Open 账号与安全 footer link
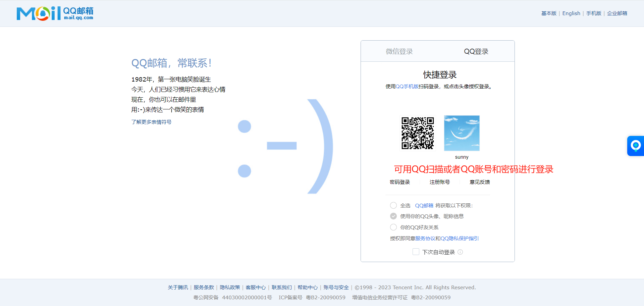The width and height of the screenshot is (644, 306). tap(336, 287)
